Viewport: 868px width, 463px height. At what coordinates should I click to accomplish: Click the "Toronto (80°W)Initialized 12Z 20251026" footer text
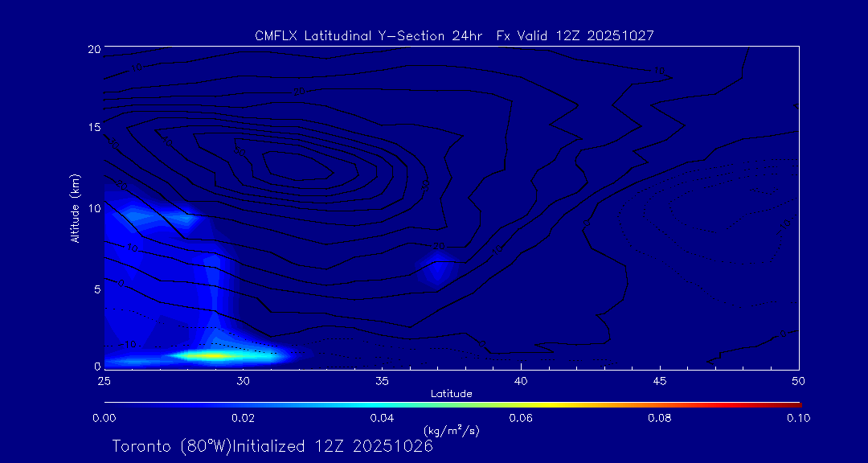[x=273, y=446]
